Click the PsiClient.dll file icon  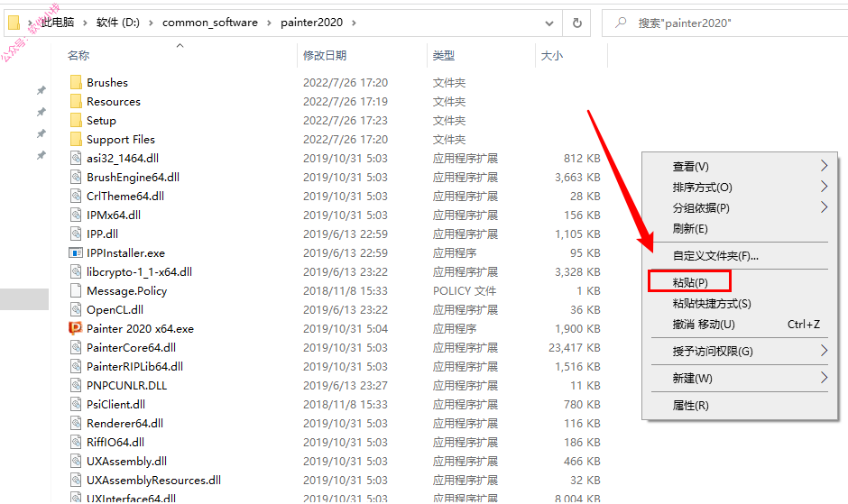76,404
